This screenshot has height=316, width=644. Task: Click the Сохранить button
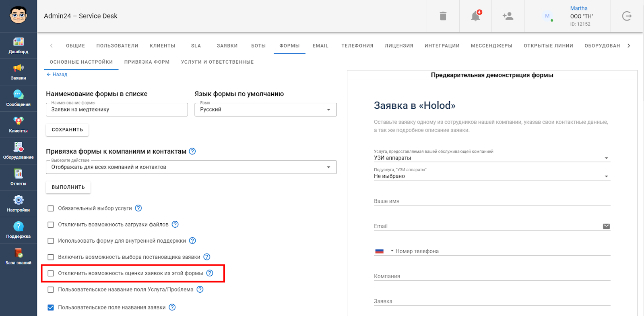pyautogui.click(x=67, y=130)
